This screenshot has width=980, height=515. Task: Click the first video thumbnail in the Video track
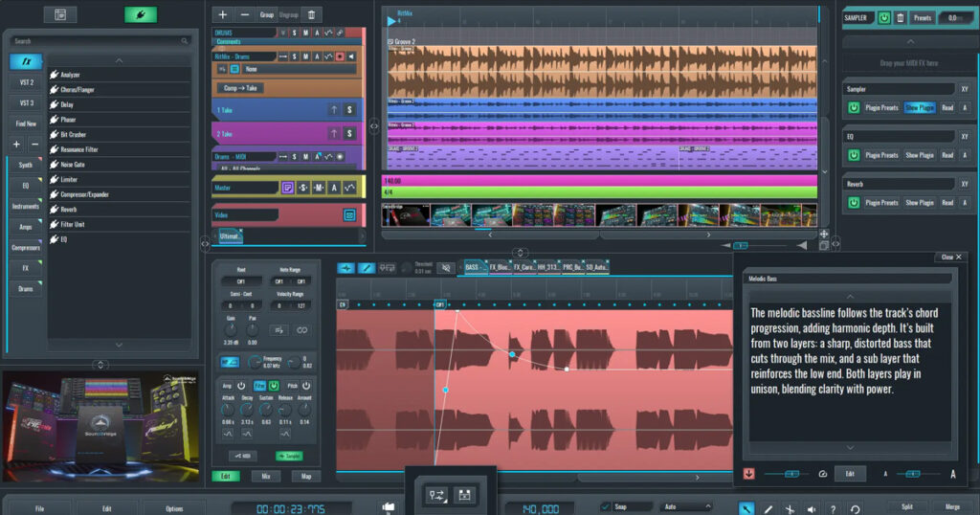405,215
